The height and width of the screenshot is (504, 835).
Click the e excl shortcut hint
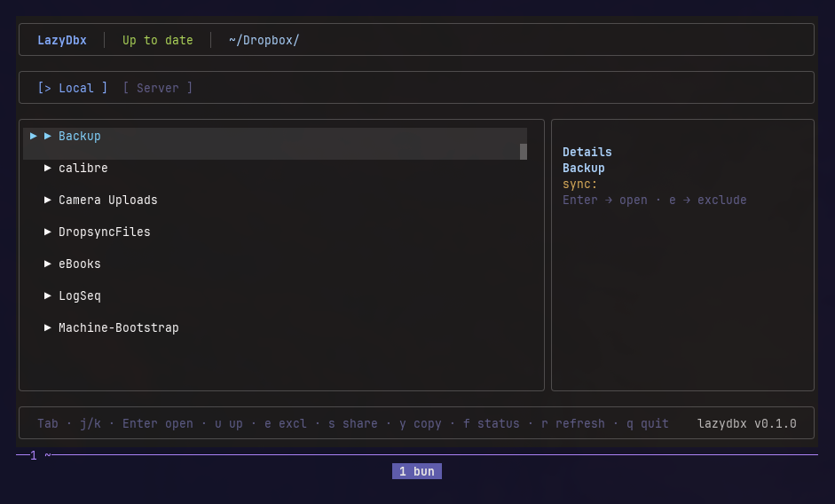286,423
